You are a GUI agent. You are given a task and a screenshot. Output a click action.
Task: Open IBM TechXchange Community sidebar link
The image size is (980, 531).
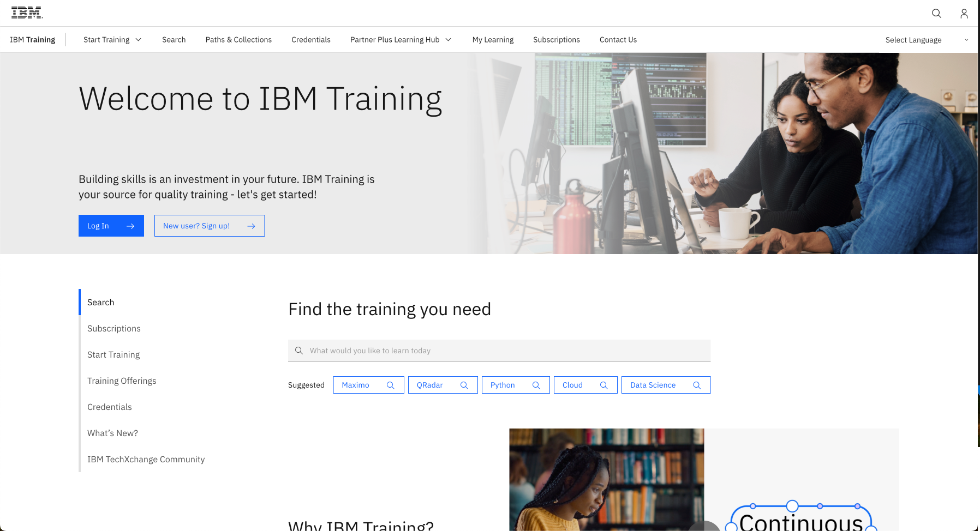coord(146,459)
